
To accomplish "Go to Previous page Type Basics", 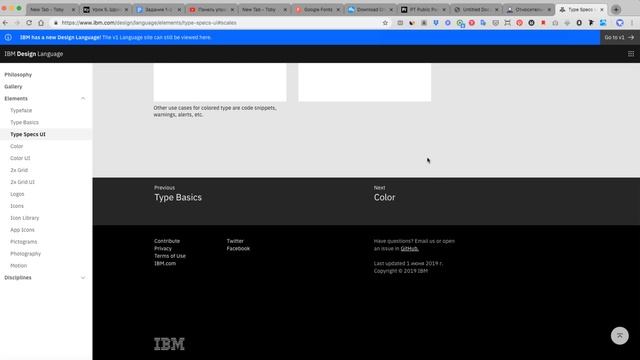I will tap(178, 193).
